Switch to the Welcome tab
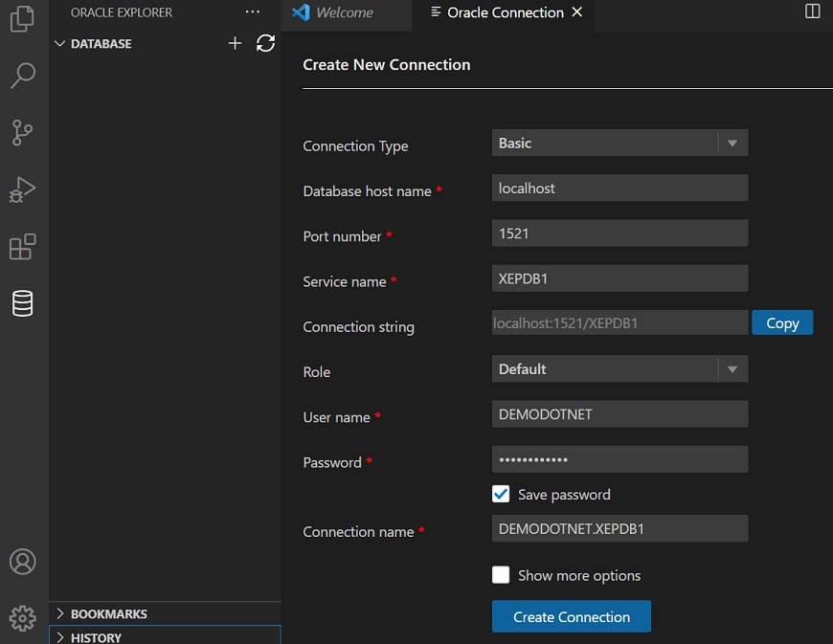 click(x=344, y=12)
